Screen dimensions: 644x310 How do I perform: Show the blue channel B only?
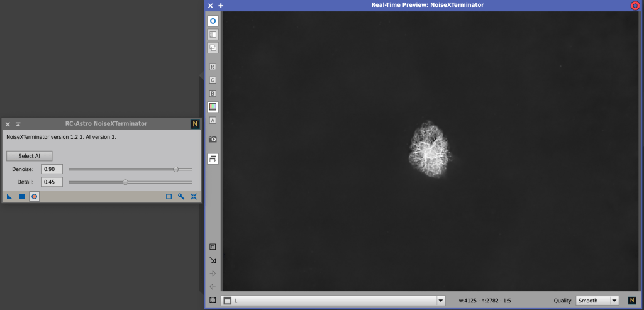[x=213, y=93]
